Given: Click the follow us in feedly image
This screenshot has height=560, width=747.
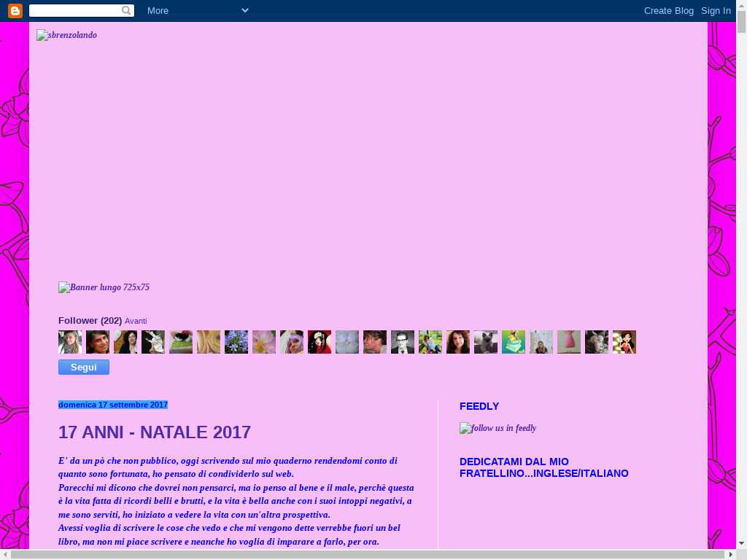Looking at the screenshot, I should [498, 428].
